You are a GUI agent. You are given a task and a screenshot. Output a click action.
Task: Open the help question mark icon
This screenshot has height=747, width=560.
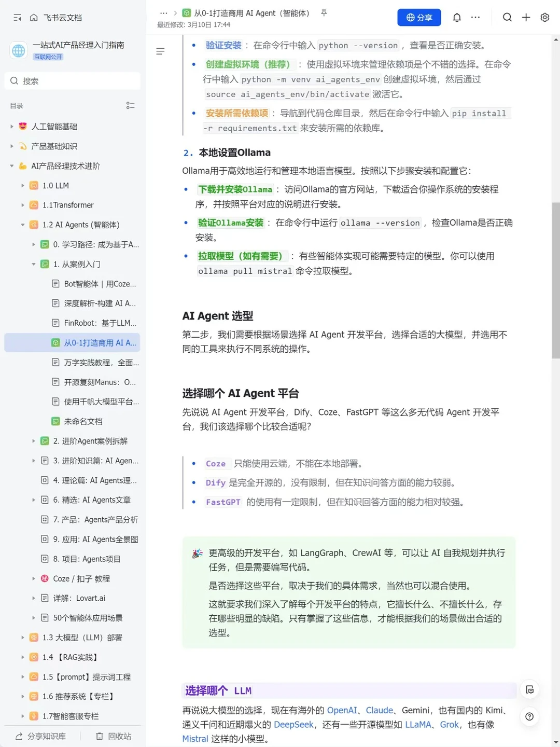click(529, 716)
